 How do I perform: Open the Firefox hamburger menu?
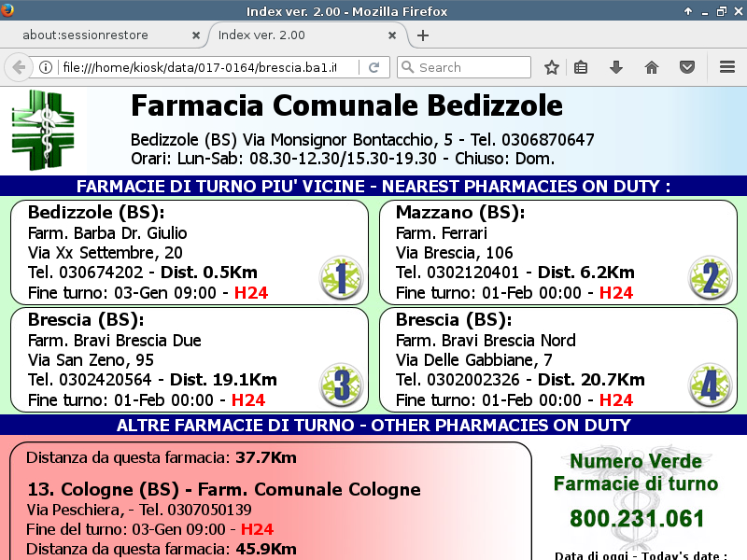pyautogui.click(x=727, y=67)
